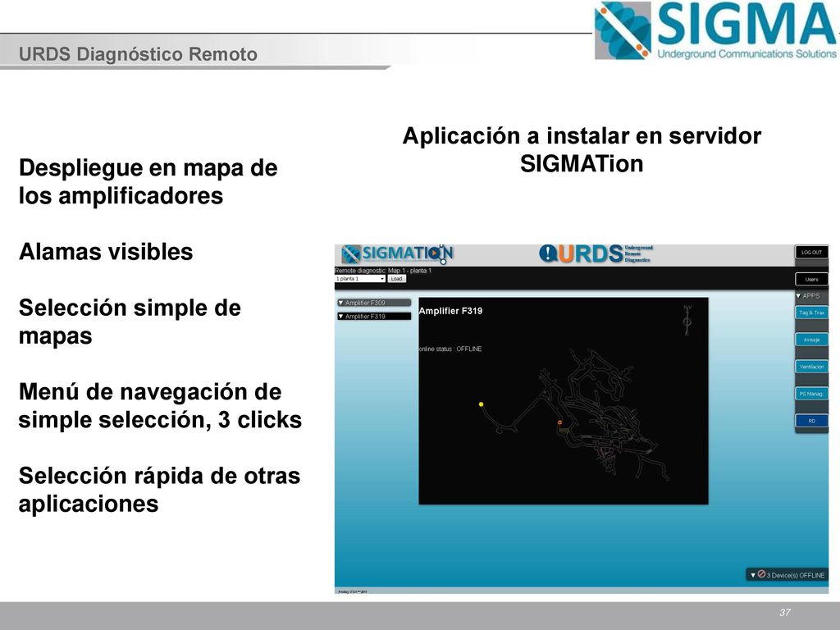Viewport: 840px width, 630px height.
Task: Open the Avisaje app
Action: [811, 340]
